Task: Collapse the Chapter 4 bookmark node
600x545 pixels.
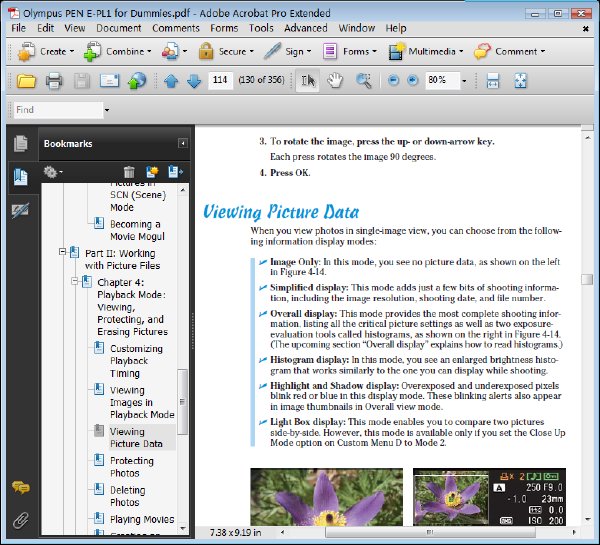Action: 74,281
